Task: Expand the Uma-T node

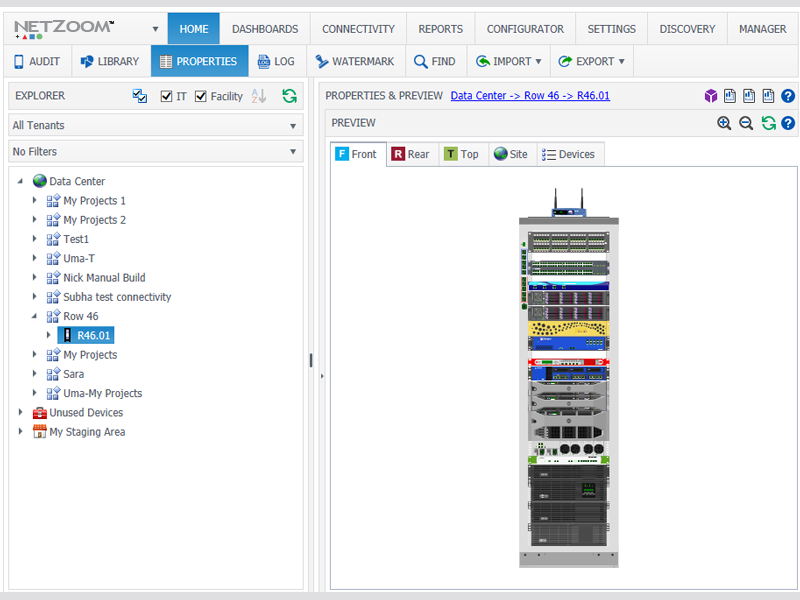Action: click(34, 258)
